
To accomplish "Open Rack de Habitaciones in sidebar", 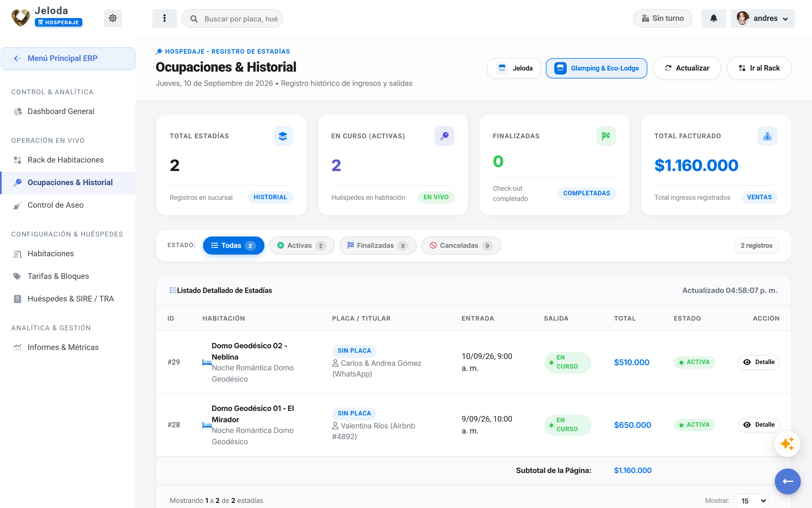I will (68, 160).
